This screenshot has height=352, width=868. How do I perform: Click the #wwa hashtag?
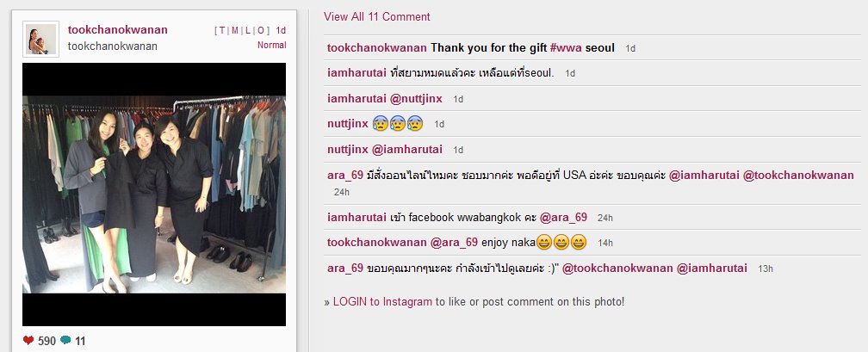566,47
